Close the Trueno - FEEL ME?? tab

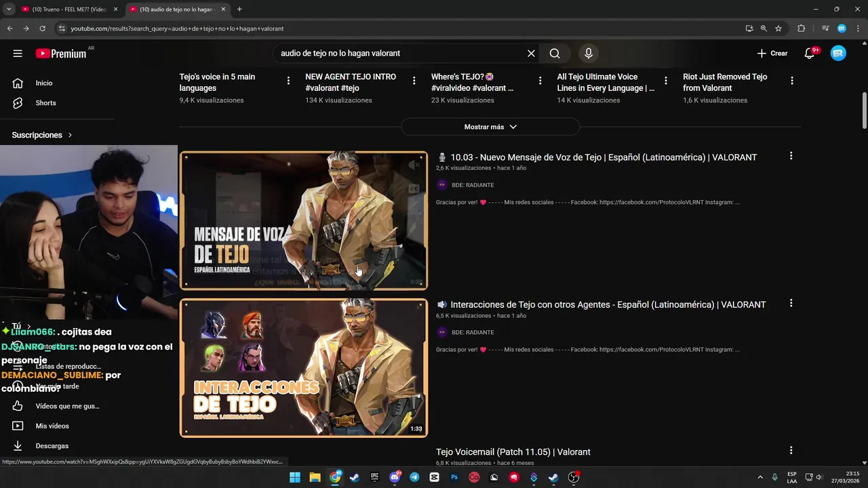tap(115, 9)
